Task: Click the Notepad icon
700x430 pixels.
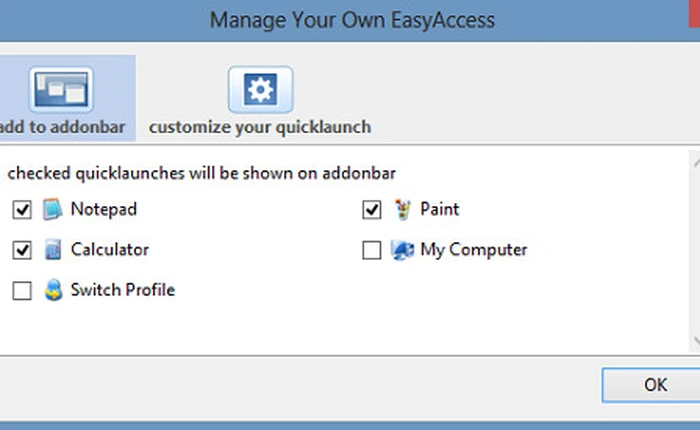Action: point(53,210)
